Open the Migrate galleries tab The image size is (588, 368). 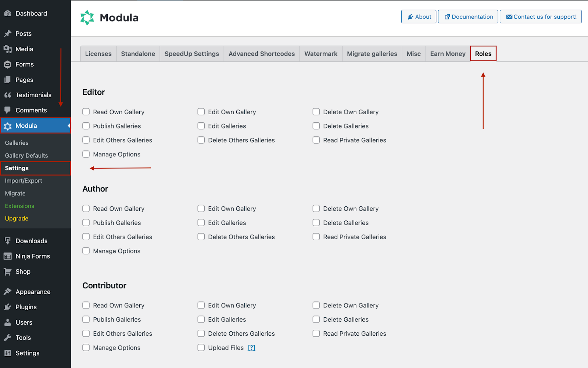pyautogui.click(x=372, y=54)
